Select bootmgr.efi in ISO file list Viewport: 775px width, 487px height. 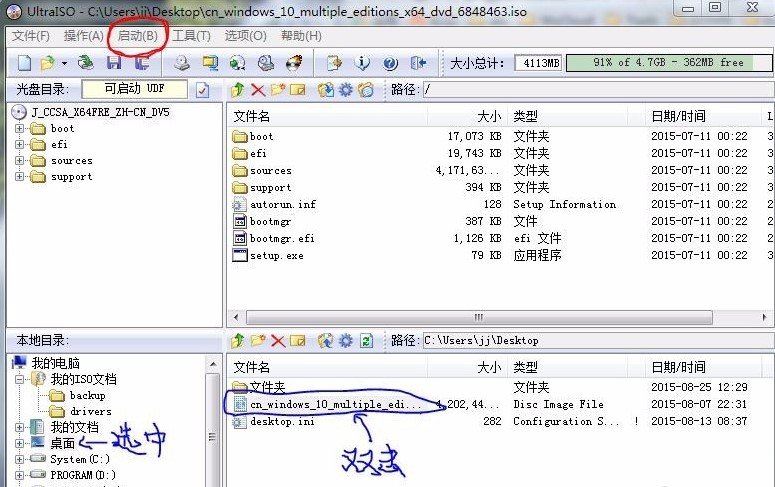pos(282,238)
